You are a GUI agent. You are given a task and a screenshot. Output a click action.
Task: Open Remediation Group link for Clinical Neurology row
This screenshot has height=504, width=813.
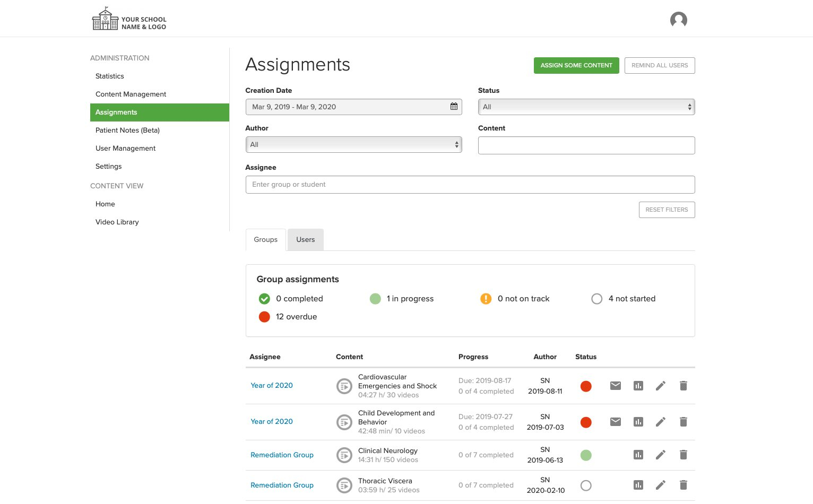click(282, 455)
